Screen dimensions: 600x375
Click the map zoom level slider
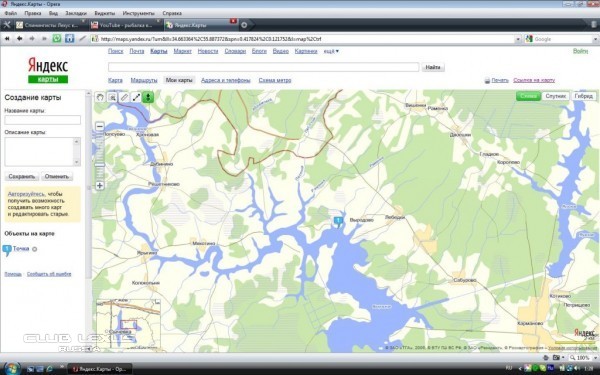[x=99, y=165]
